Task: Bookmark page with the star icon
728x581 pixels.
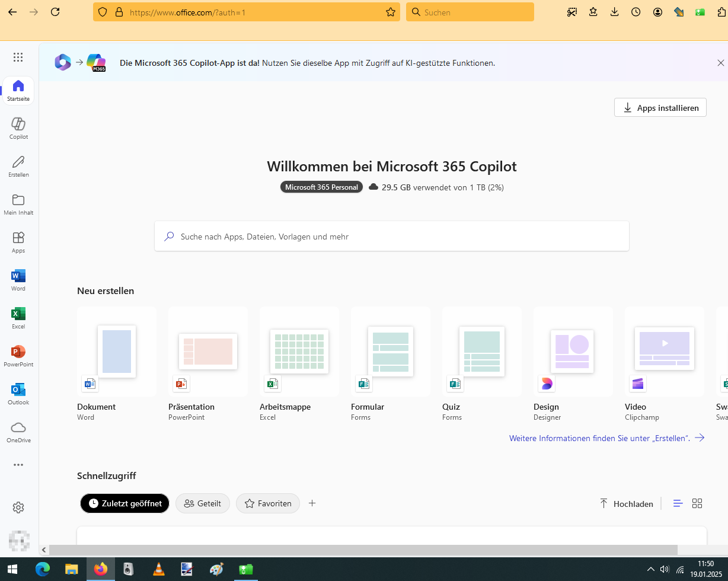Action: click(390, 12)
